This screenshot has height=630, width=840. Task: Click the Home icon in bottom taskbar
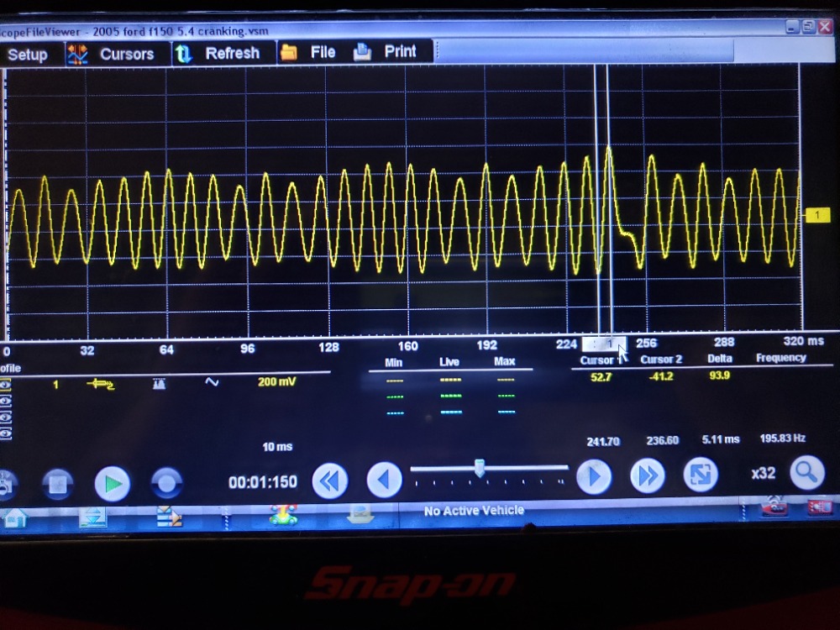pos(13,517)
